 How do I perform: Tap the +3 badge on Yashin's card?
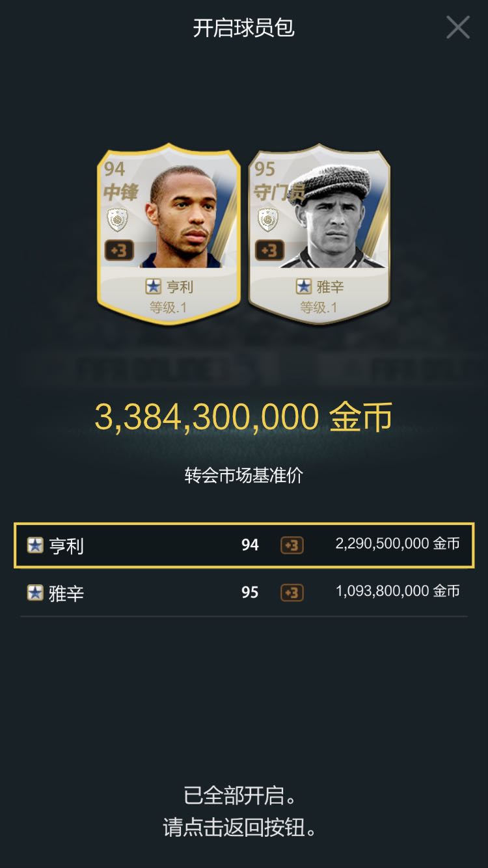269,251
